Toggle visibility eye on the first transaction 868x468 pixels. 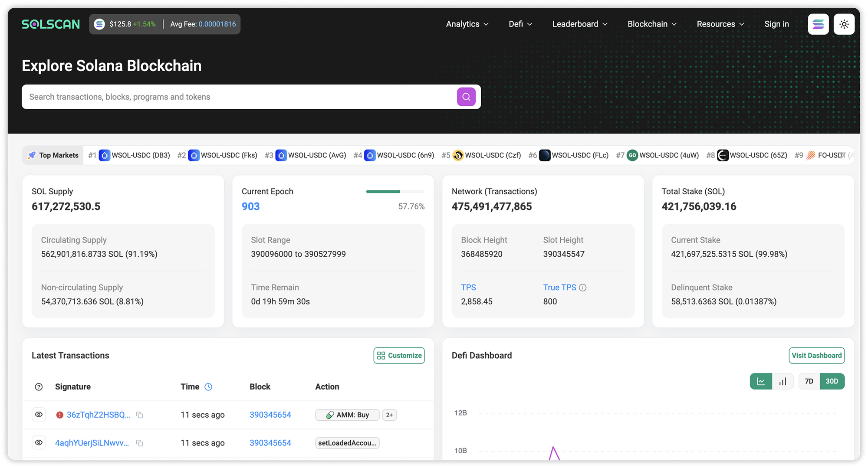(39, 414)
